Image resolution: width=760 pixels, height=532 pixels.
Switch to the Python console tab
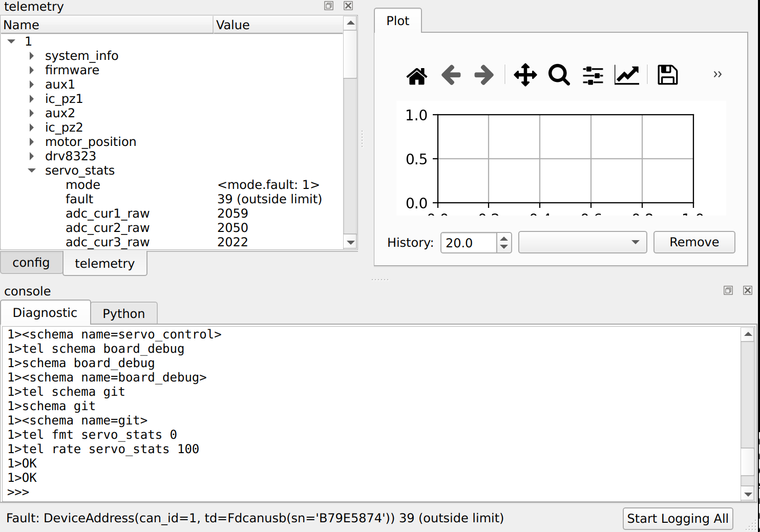point(123,313)
